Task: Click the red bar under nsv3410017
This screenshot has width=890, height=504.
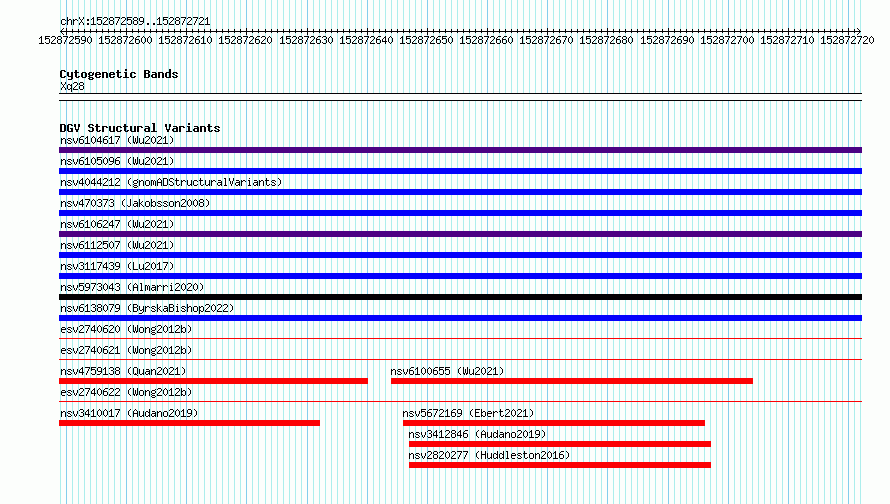Action: tap(190, 423)
